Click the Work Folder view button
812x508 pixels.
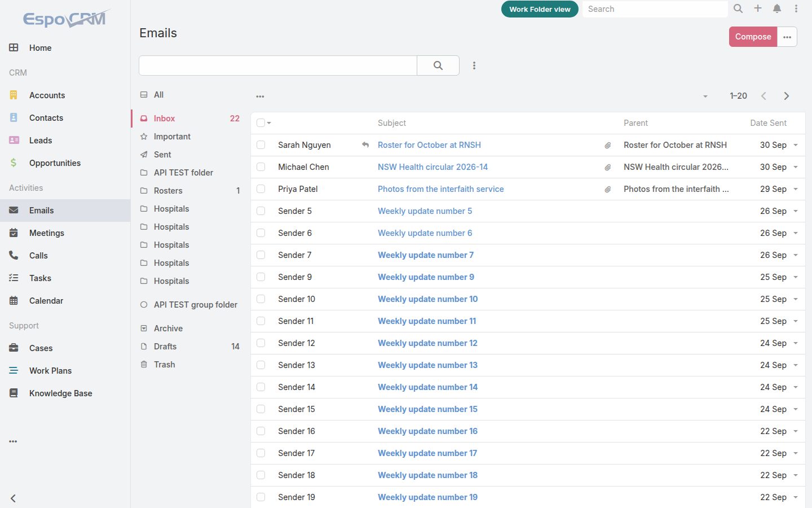(x=540, y=9)
